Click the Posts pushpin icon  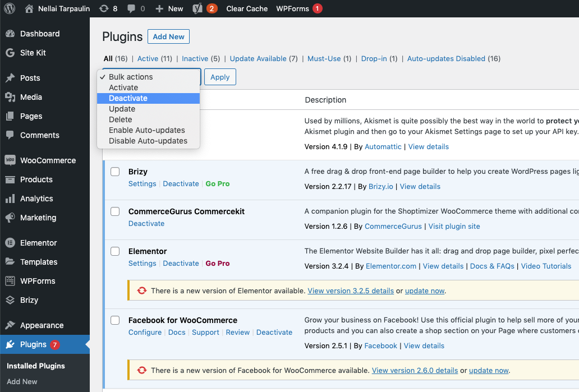10,78
